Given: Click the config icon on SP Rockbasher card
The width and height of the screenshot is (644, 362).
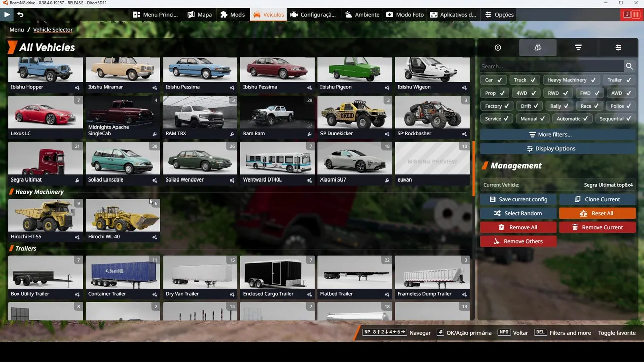Looking at the screenshot, I should pyautogui.click(x=465, y=134).
